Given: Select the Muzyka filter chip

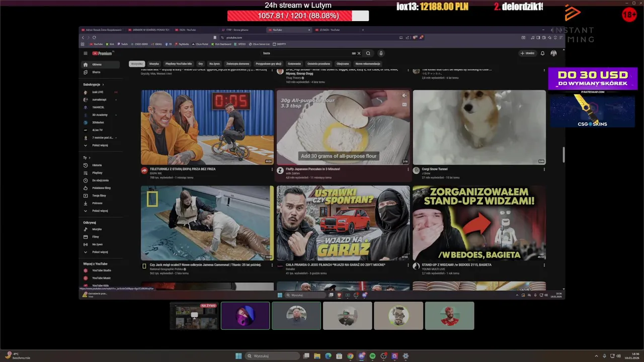Looking at the screenshot, I should click(x=154, y=64).
